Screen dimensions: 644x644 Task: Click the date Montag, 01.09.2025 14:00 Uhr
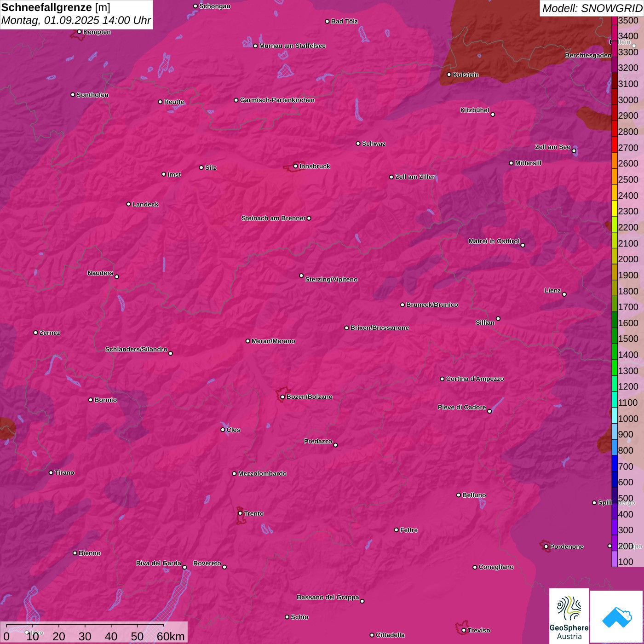(x=76, y=21)
